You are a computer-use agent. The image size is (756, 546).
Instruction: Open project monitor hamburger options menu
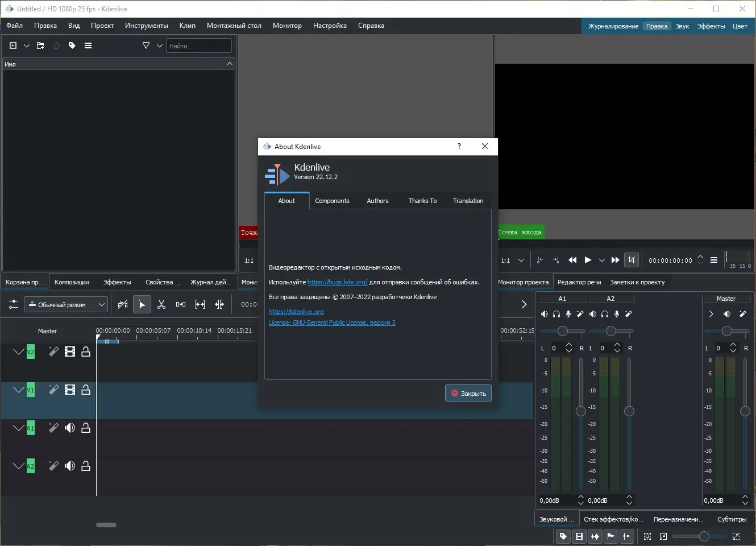click(x=714, y=260)
